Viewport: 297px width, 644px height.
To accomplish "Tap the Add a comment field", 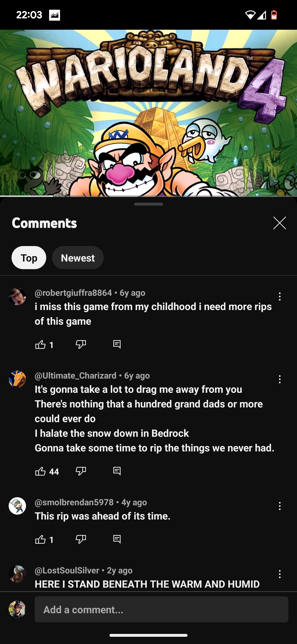I will [x=161, y=610].
